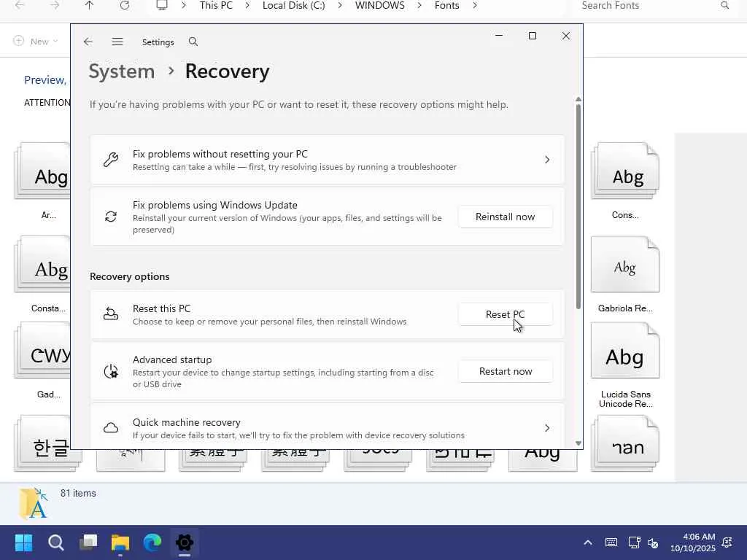Click the Recovery options heading
The width and height of the screenshot is (747, 560).
click(x=130, y=276)
